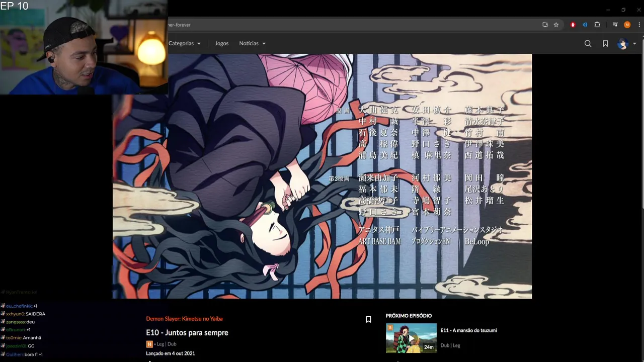Click the EP 10 overlay label

point(14,6)
